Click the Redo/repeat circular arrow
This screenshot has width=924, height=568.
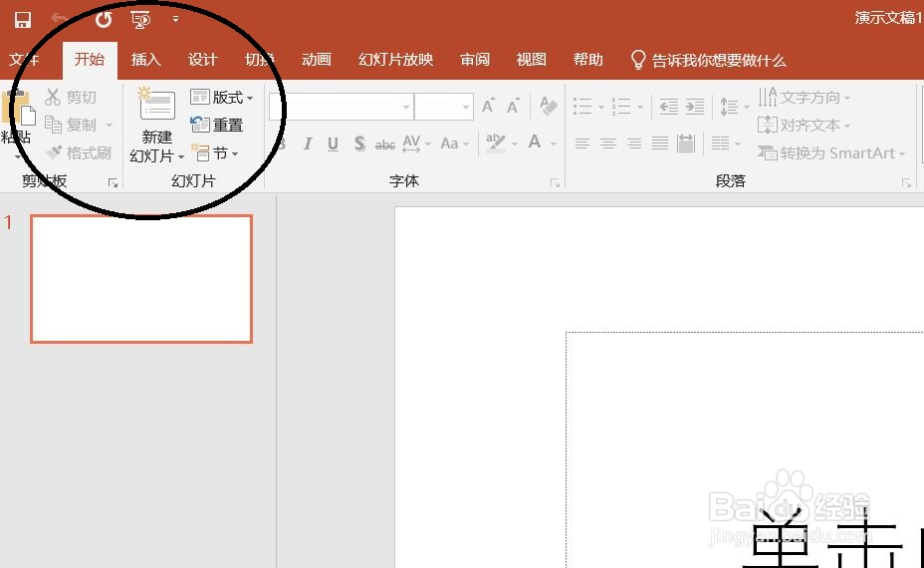[x=104, y=20]
